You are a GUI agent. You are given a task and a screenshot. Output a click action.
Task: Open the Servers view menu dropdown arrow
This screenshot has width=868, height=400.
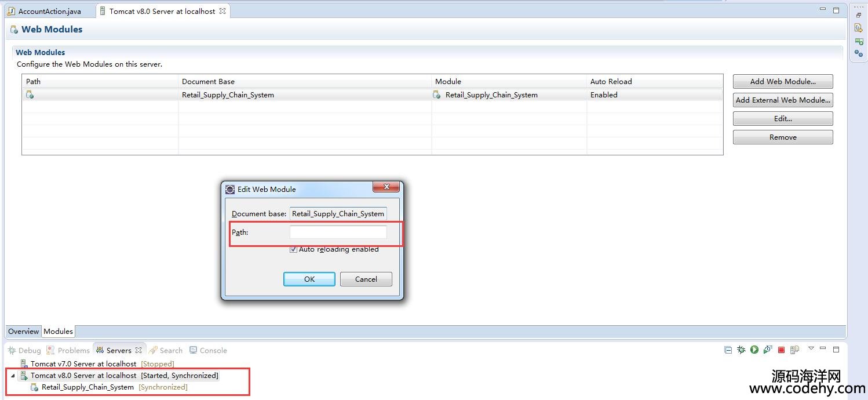[811, 348]
